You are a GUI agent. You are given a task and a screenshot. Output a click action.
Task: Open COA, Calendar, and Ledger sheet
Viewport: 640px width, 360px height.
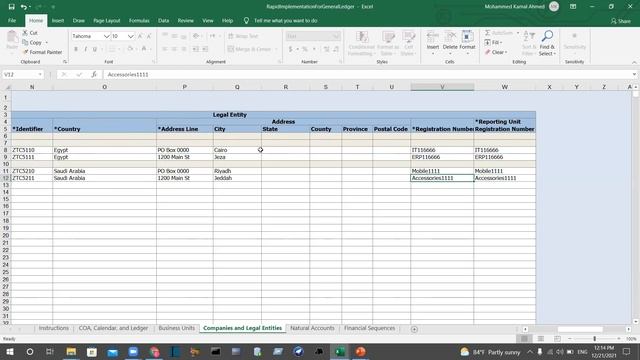pos(113,328)
